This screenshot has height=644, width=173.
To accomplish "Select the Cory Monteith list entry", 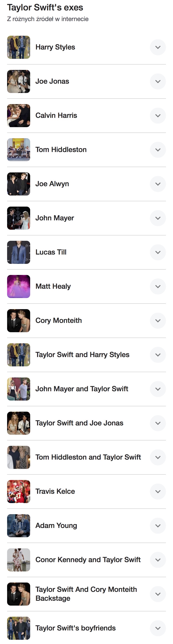I will click(59, 320).
